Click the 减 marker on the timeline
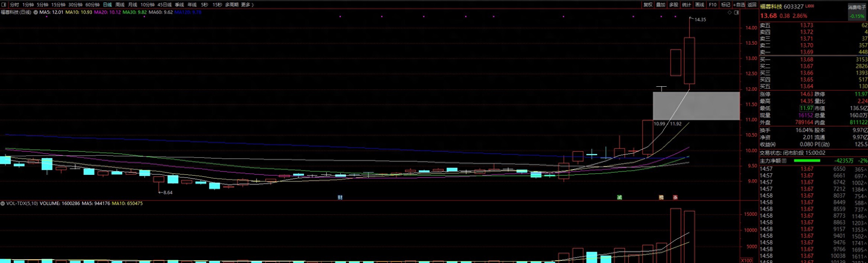This screenshot has width=868, height=263. click(x=619, y=198)
